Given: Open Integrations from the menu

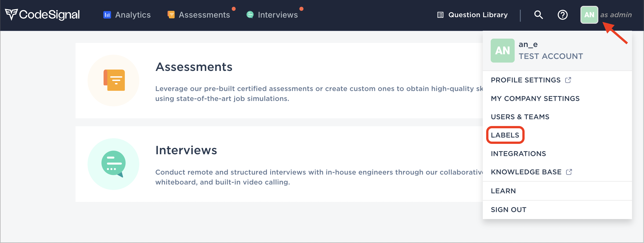Looking at the screenshot, I should coord(519,154).
